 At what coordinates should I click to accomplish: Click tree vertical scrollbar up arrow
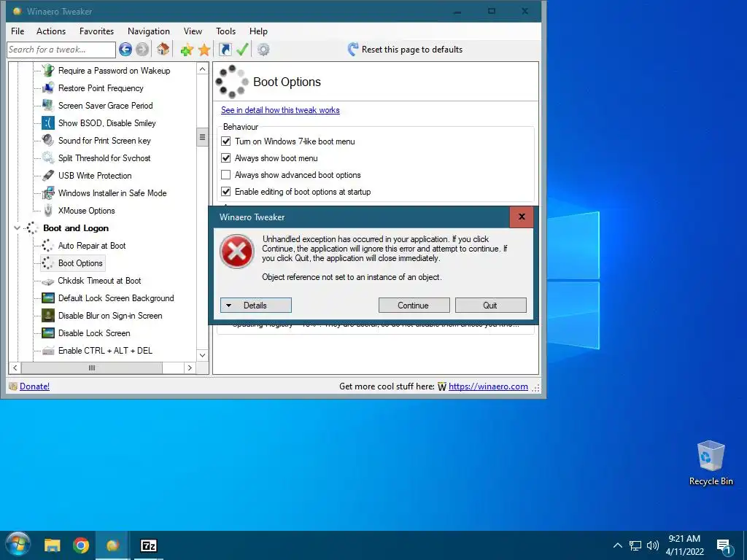point(203,69)
